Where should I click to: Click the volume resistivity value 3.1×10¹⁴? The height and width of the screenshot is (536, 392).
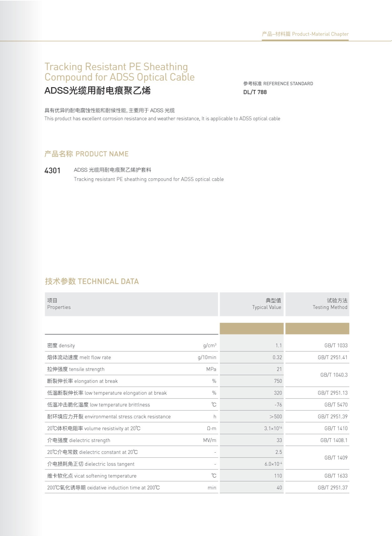coord(273,429)
